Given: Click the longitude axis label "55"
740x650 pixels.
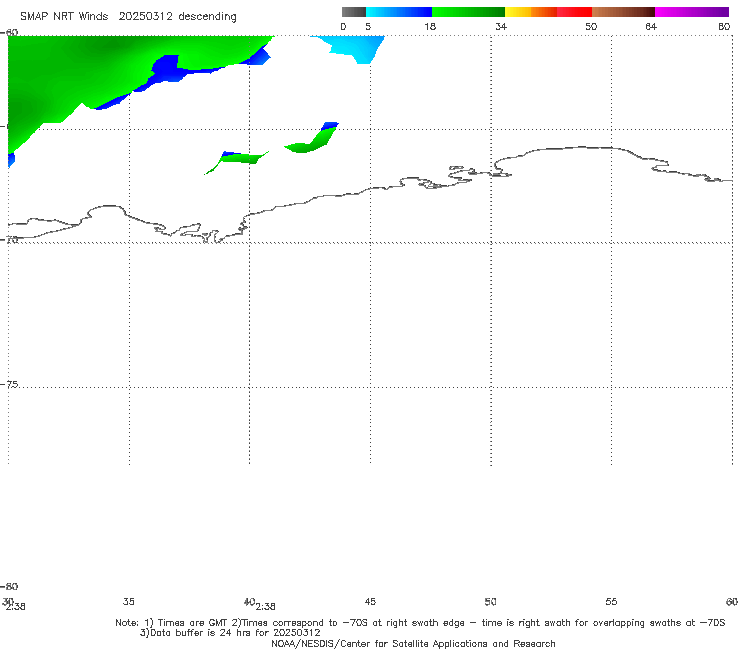Looking at the screenshot, I should click(x=611, y=601).
